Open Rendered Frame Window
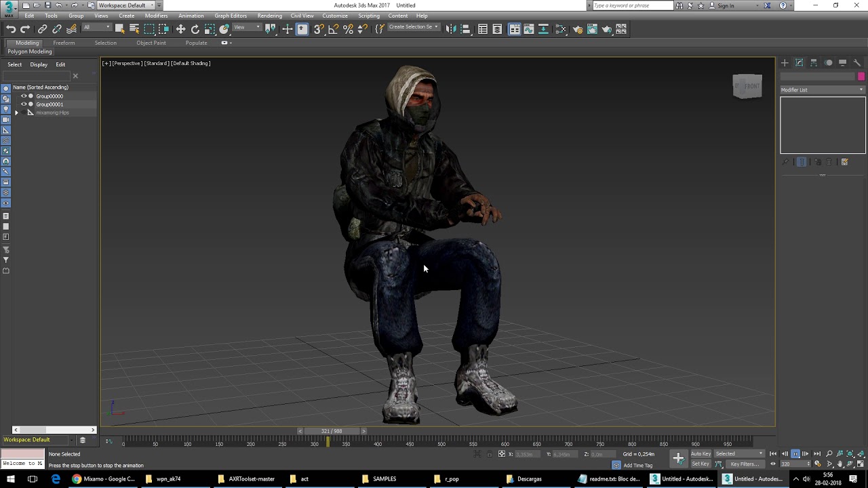 coord(592,29)
